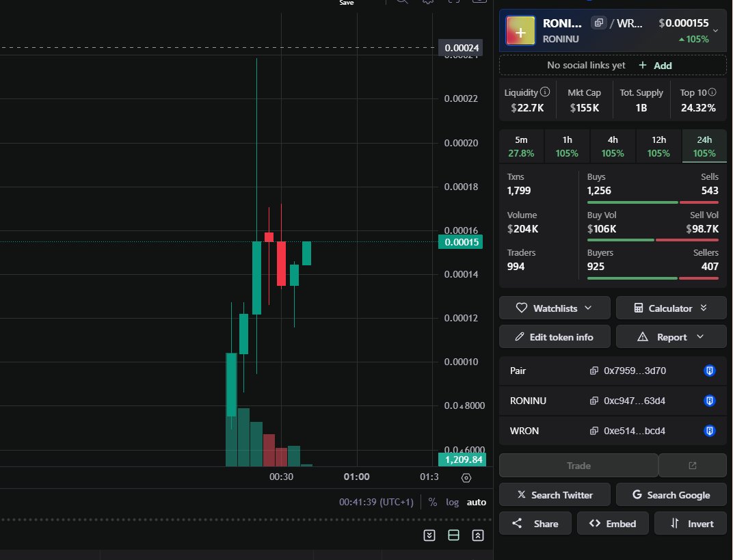733x560 pixels.
Task: Click the Invert button
Action: (x=691, y=524)
